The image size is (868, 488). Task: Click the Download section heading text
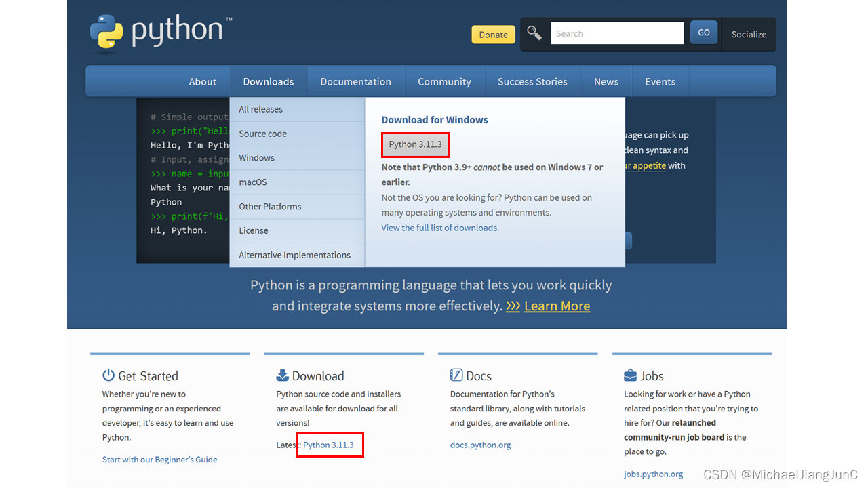pos(318,376)
